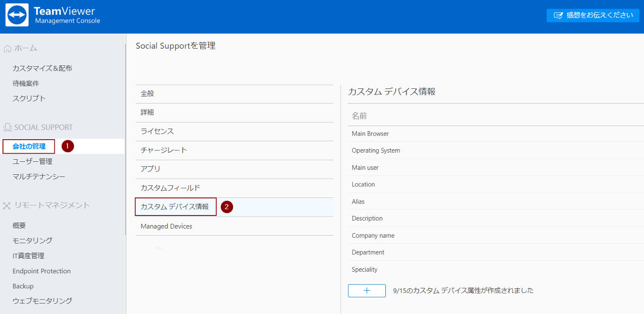Send feedback via 感想をお伝えください button

tap(593, 15)
